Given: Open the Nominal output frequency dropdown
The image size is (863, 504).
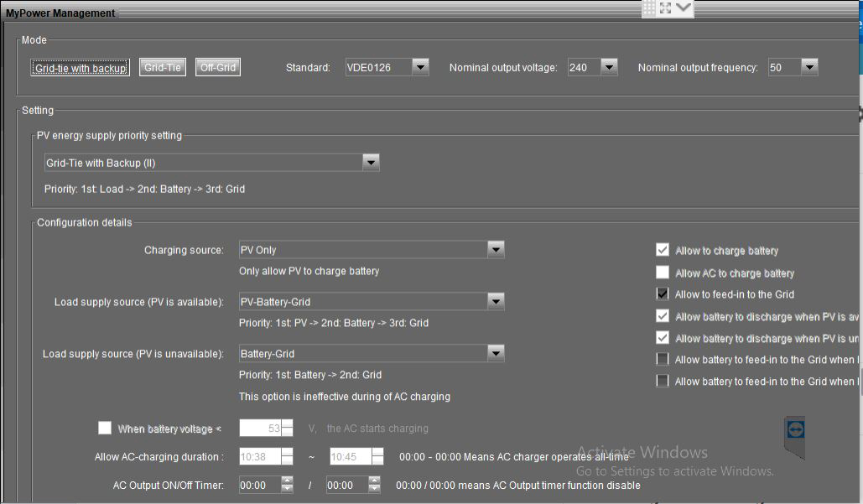Looking at the screenshot, I should pyautogui.click(x=808, y=67).
